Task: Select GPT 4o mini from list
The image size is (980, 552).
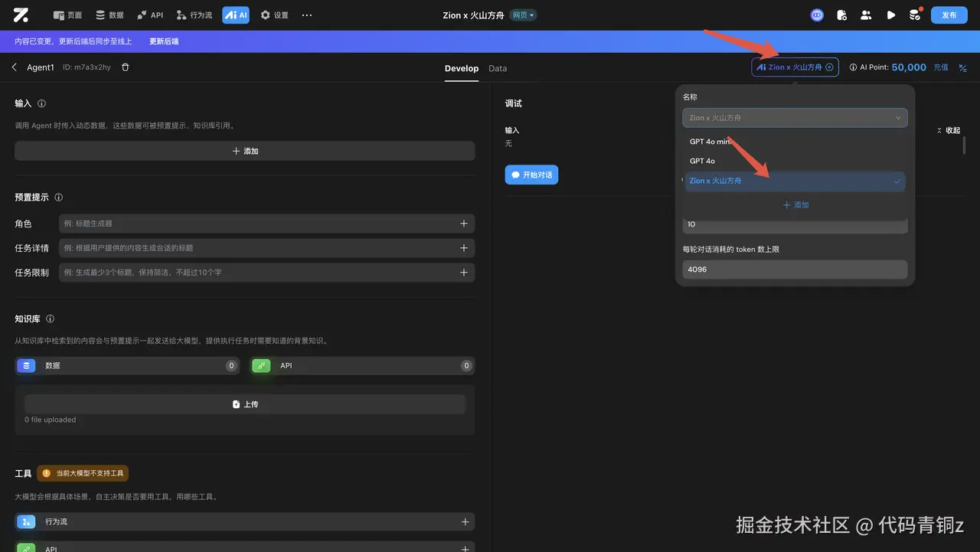Action: [795, 142]
